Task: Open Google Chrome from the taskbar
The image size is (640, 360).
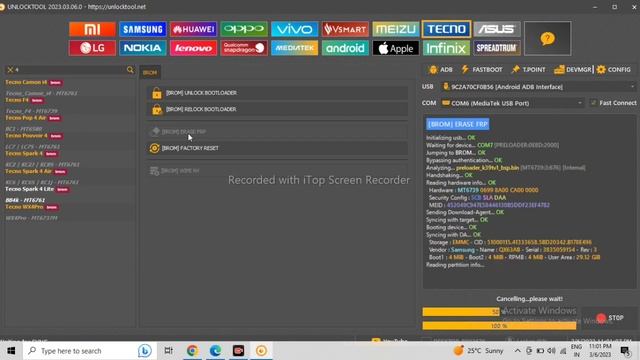Action: (x=192, y=351)
